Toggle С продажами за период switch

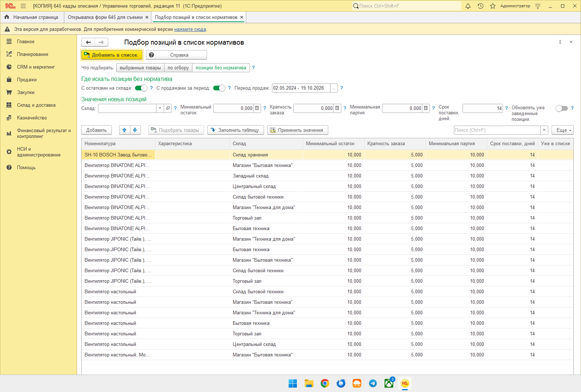tap(219, 88)
